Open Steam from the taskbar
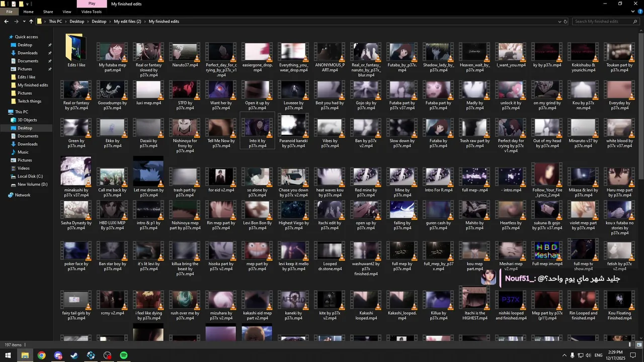The image size is (644, 362). tap(74, 355)
